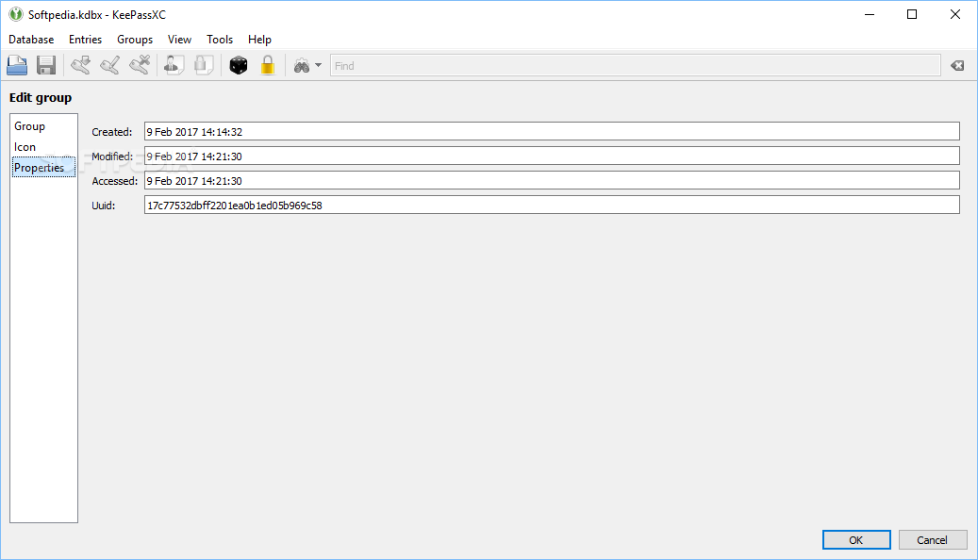Open the Help menu
This screenshot has width=978, height=560.
pos(259,40)
